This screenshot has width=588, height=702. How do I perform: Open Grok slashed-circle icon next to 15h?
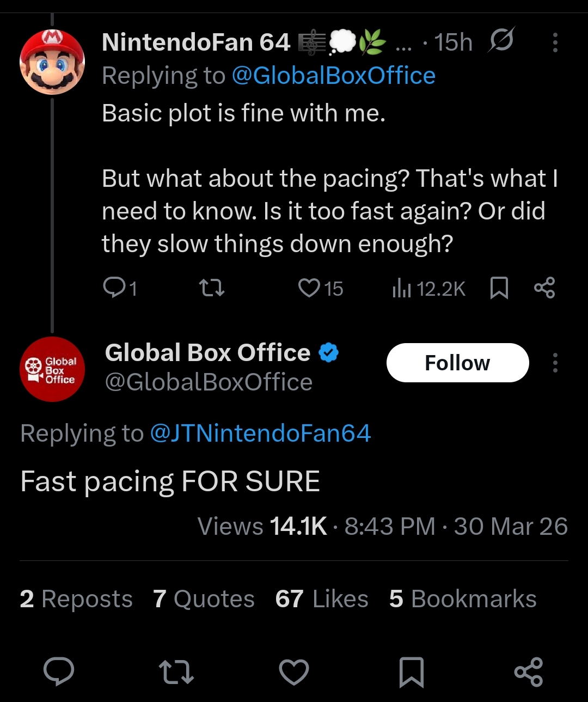501,41
